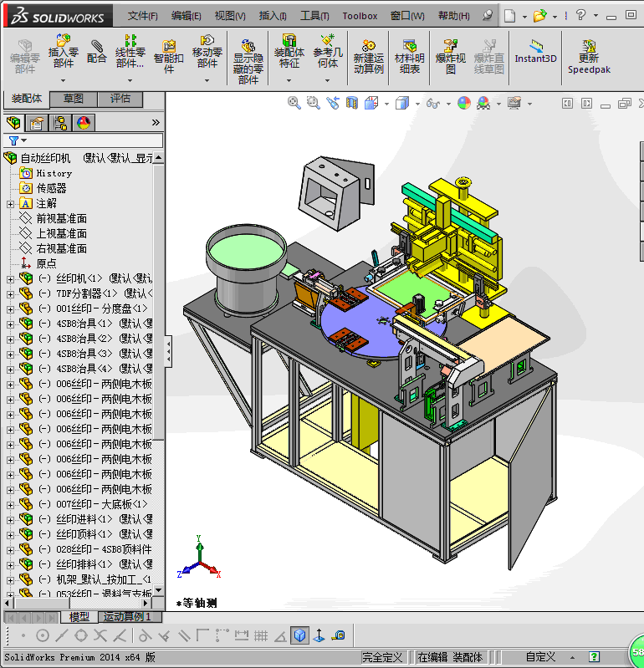Open the FeatureManager design tree tab icon
The image size is (644, 668).
point(13,123)
